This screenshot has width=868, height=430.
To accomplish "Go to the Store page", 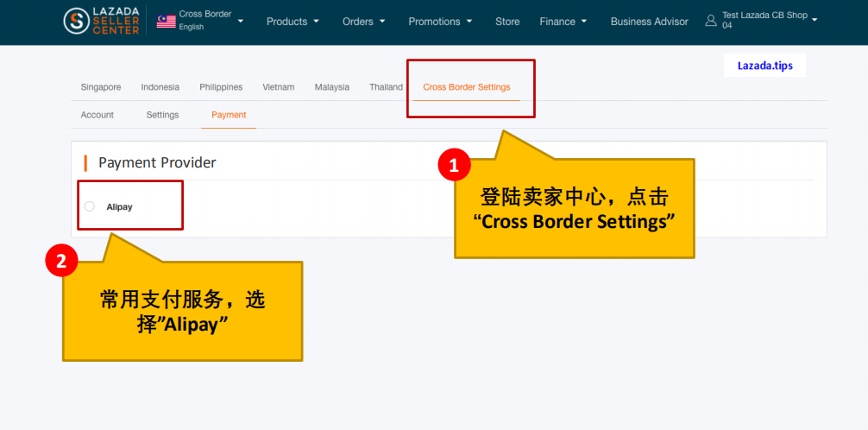I will pos(507,22).
